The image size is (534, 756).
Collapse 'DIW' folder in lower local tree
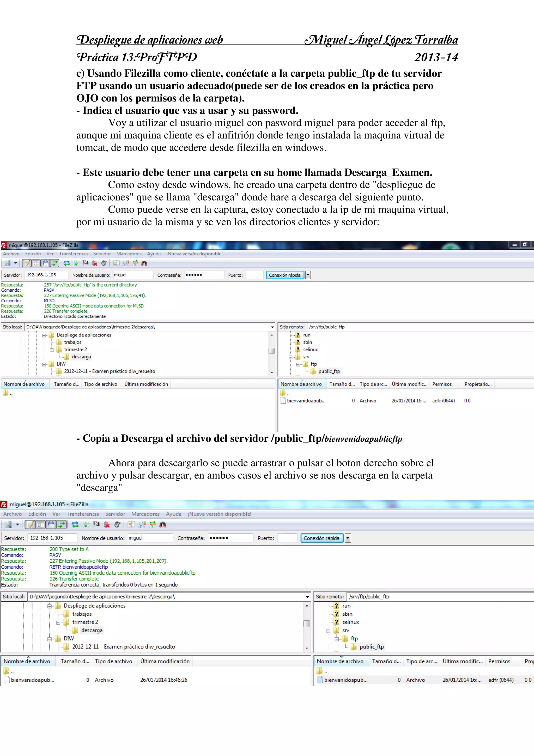49,639
